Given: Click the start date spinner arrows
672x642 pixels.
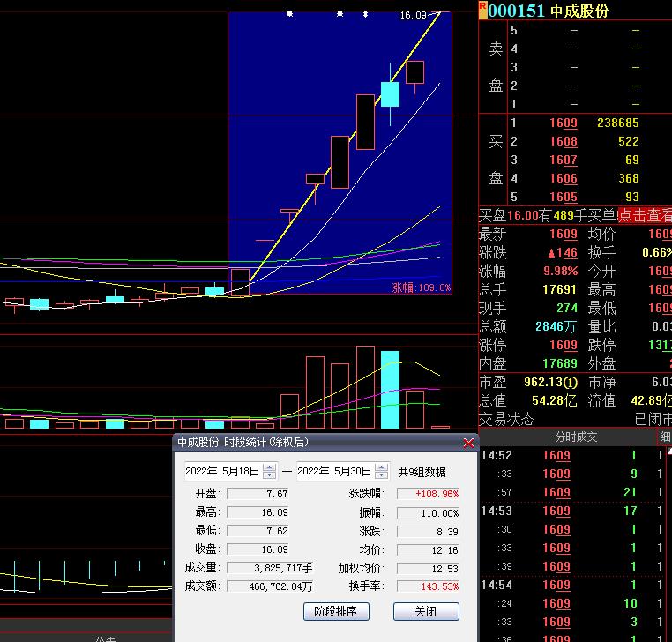Looking at the screenshot, I should [x=269, y=472].
